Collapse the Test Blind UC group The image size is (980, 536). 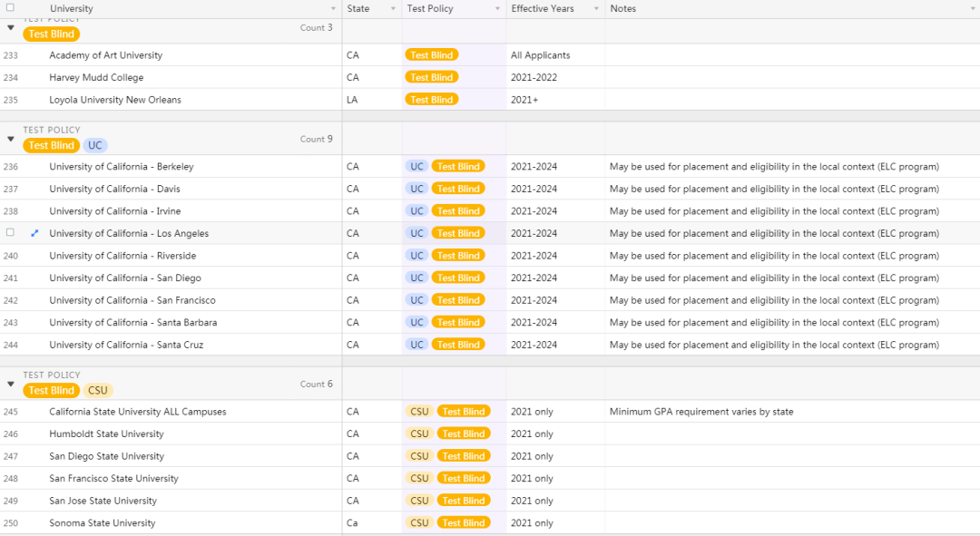11,139
